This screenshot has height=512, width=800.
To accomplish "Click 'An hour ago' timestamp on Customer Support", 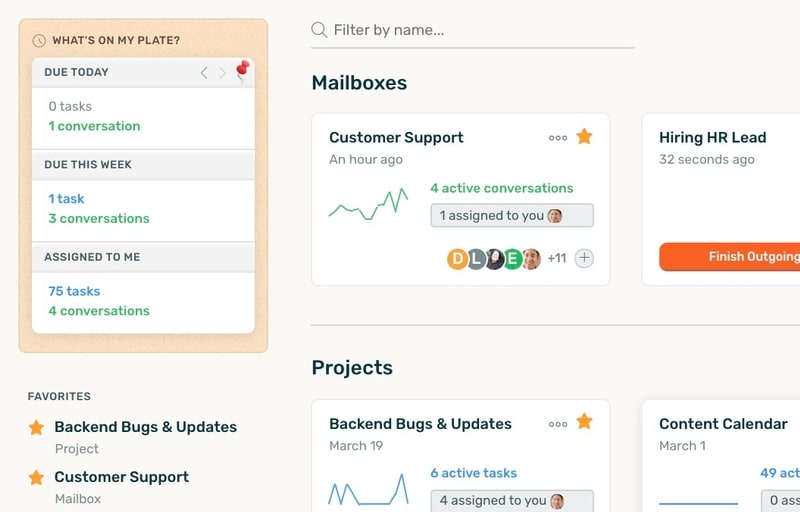I will (x=366, y=160).
